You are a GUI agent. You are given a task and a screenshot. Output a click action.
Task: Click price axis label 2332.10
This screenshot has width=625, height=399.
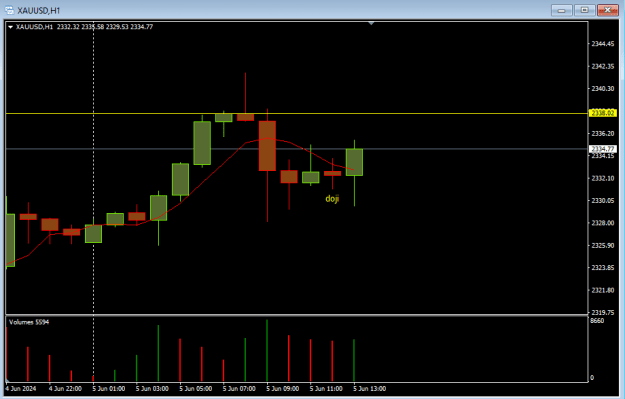point(603,178)
